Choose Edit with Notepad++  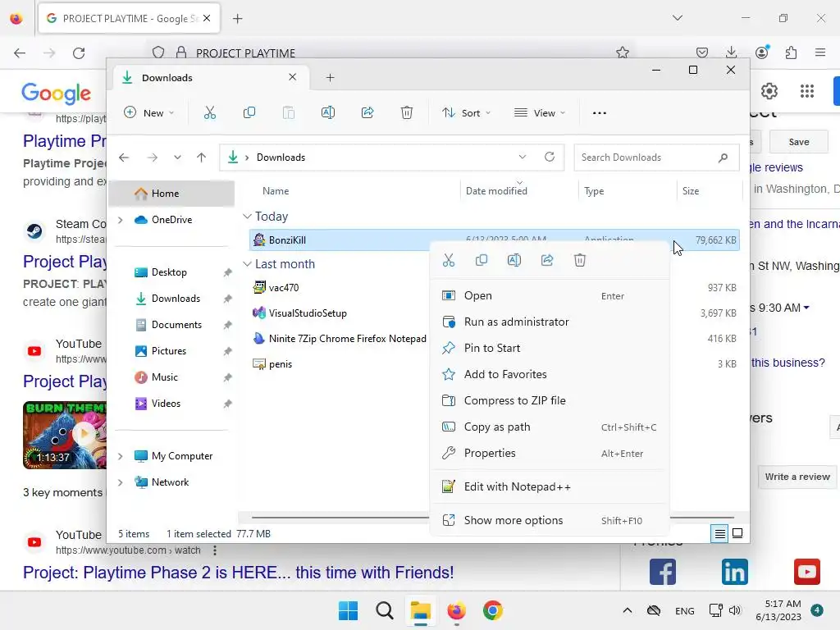(x=550, y=487)
